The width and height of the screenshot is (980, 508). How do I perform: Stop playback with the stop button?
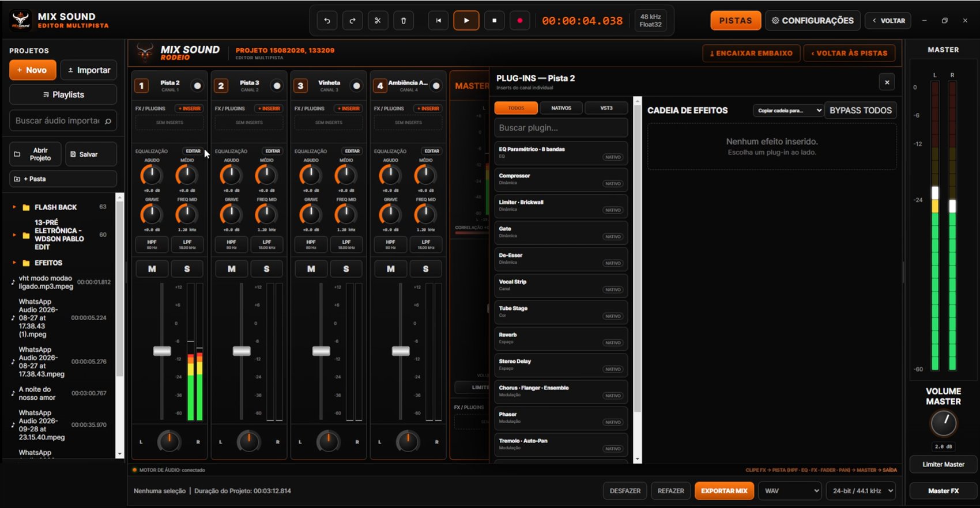(x=494, y=21)
